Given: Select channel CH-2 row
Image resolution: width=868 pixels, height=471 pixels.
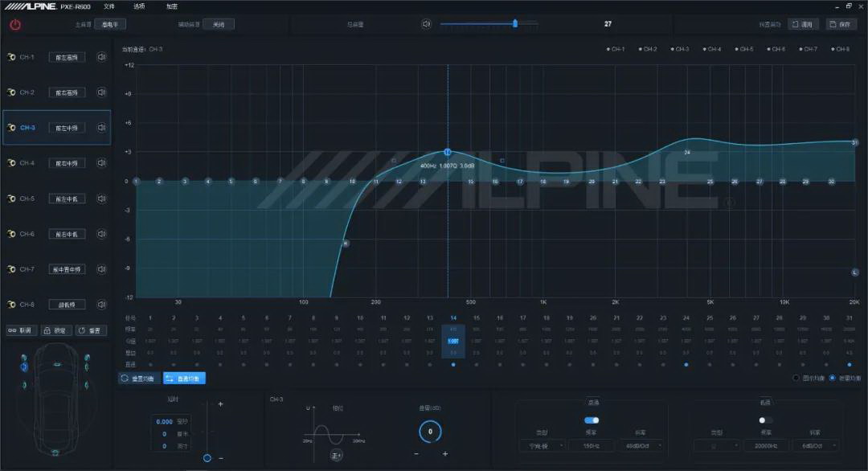Looking at the screenshot, I should pyautogui.click(x=56, y=92).
